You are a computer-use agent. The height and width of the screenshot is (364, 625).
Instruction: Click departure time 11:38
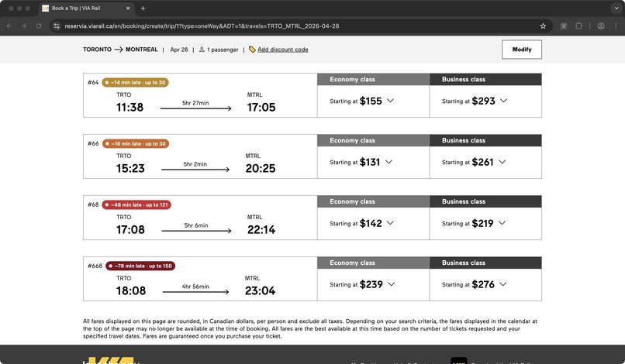pos(130,107)
